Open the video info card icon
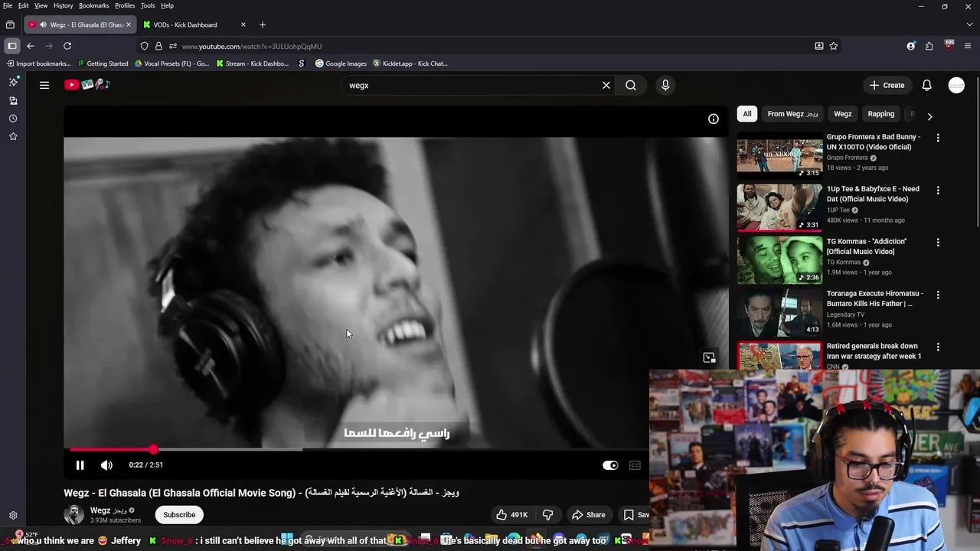980x551 pixels. pyautogui.click(x=714, y=119)
